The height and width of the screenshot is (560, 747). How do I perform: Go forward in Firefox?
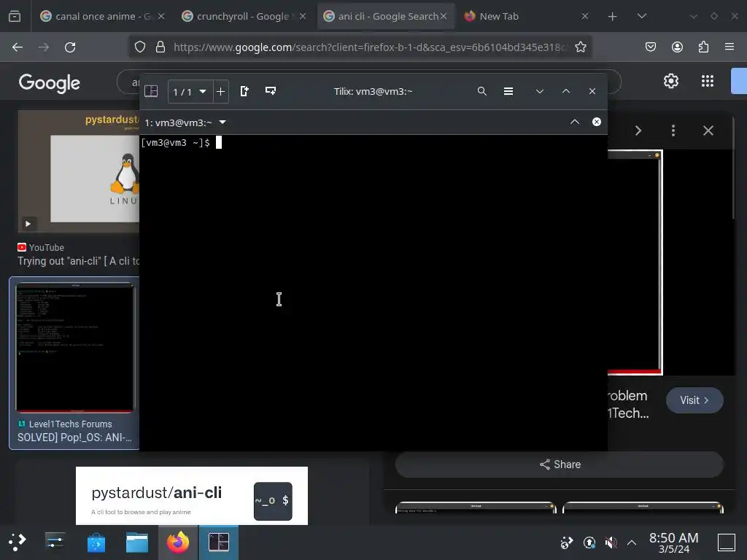tap(44, 47)
